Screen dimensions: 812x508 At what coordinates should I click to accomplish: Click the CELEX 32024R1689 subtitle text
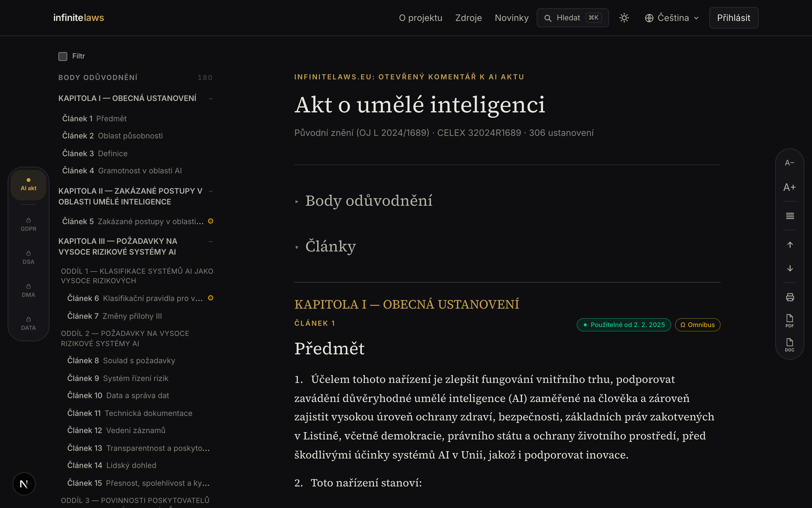click(479, 133)
